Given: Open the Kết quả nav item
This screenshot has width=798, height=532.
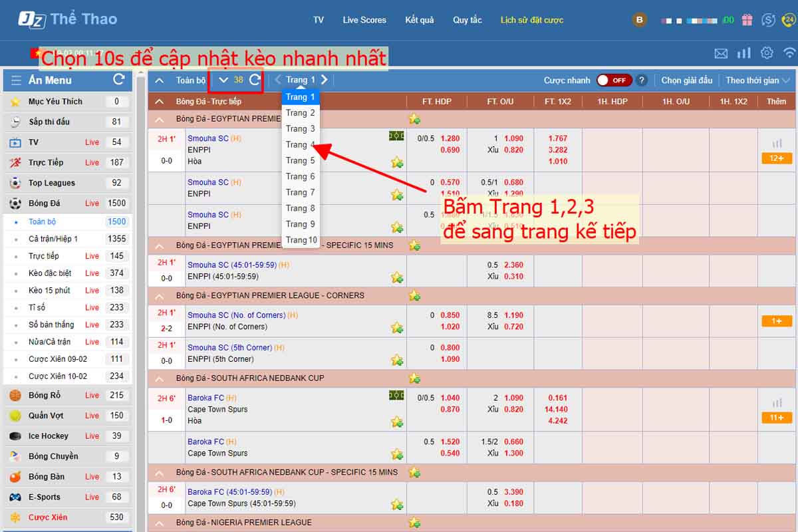Looking at the screenshot, I should [420, 20].
